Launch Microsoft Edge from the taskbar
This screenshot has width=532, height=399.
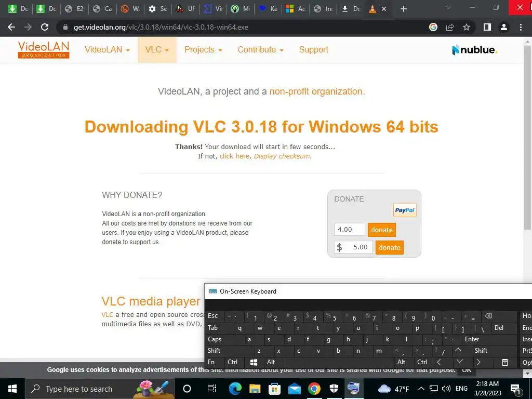(x=235, y=389)
